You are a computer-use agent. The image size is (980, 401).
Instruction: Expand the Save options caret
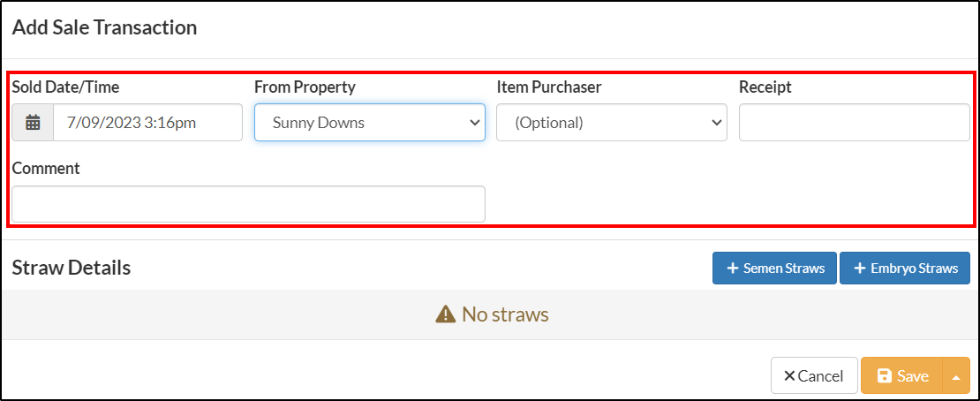(x=955, y=376)
